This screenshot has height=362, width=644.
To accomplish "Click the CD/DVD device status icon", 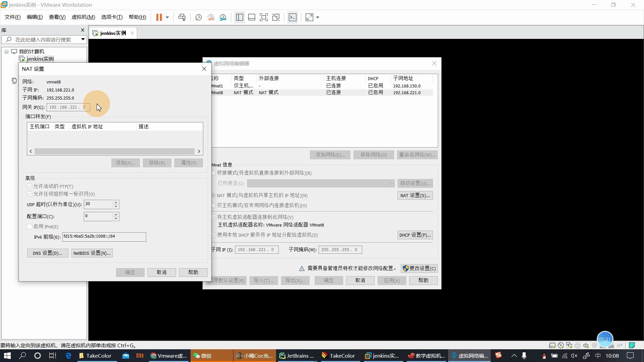I will click(x=561, y=345).
